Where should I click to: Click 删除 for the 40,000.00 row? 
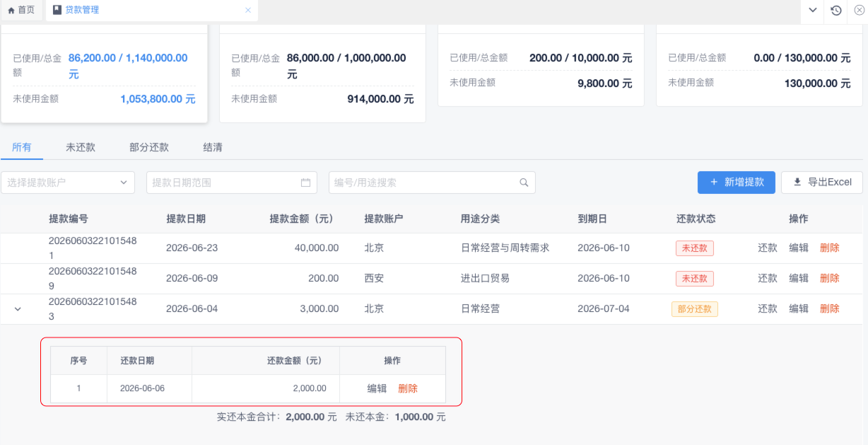[x=830, y=248]
